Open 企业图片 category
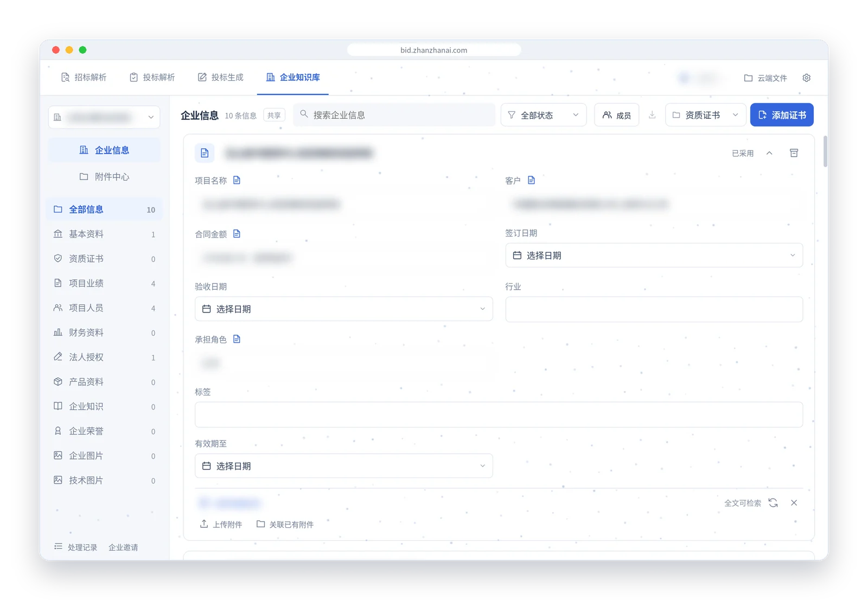This screenshot has width=868, height=600. point(105,456)
